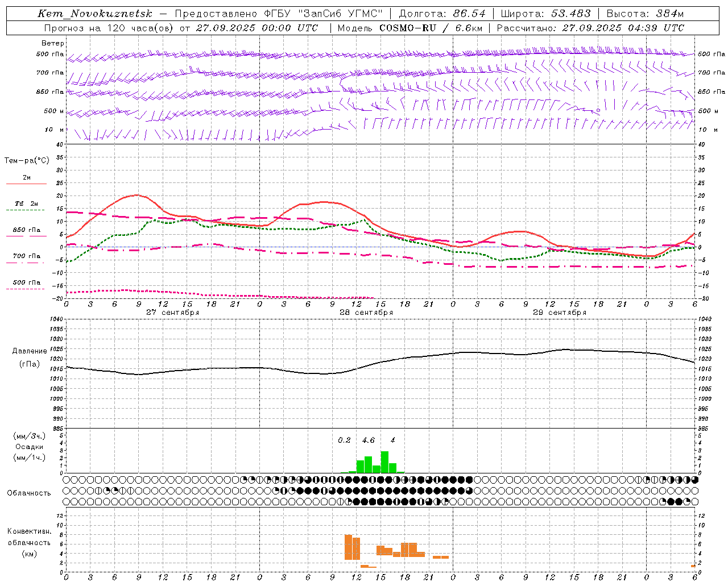Click the Высота: 384м label
Image resolution: width=728 pixels, height=582 pixels.
645,14
